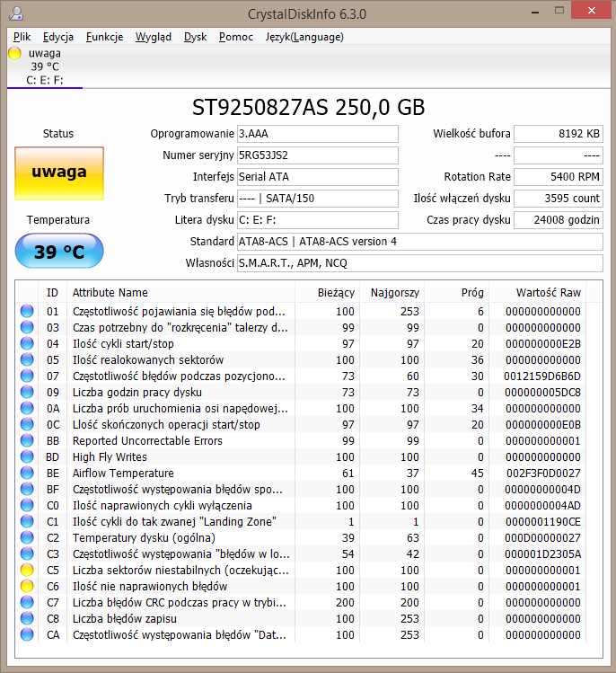Click yellow warning icon for attribute C6

(28, 587)
